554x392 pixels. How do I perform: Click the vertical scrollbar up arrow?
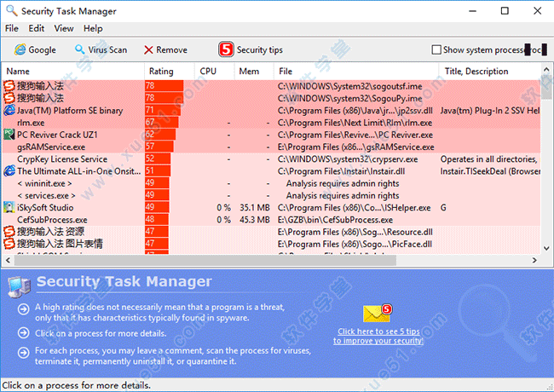click(546, 69)
